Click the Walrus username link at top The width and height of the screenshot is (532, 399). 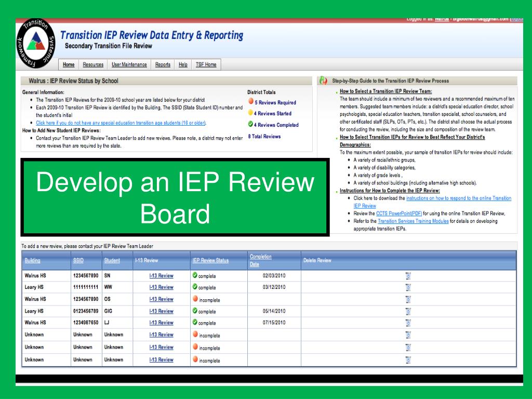coord(442,19)
